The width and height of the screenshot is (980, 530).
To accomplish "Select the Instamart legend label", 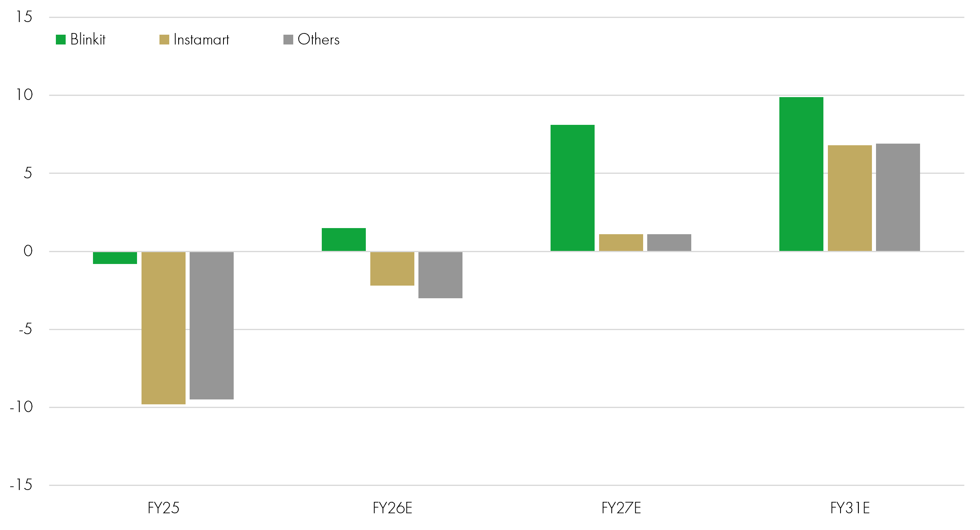I will [x=201, y=40].
